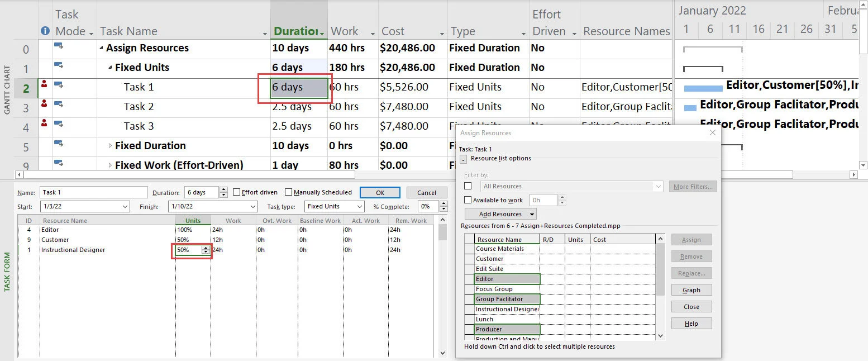Click the task mode icon for Task 2

[58, 105]
